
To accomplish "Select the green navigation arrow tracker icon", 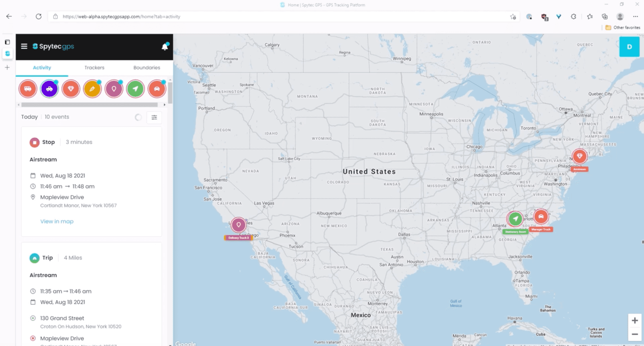I will click(x=135, y=89).
